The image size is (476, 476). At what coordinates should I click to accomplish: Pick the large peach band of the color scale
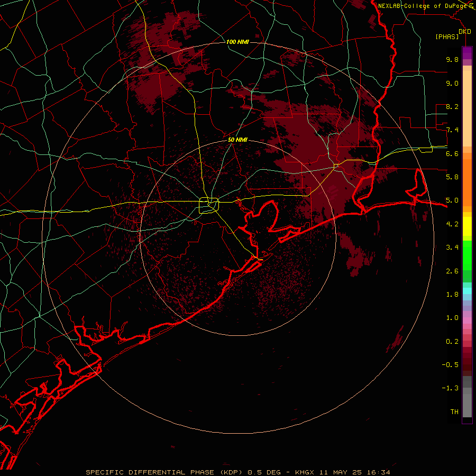(x=467, y=108)
